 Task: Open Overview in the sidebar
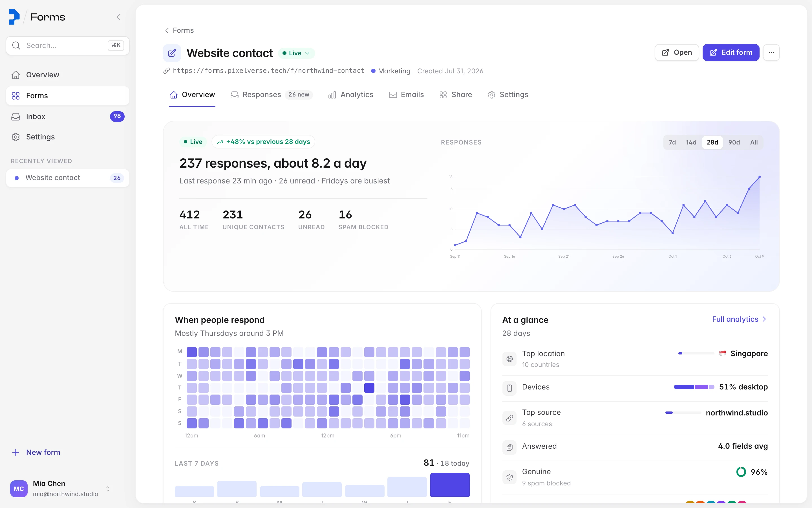tap(67, 75)
